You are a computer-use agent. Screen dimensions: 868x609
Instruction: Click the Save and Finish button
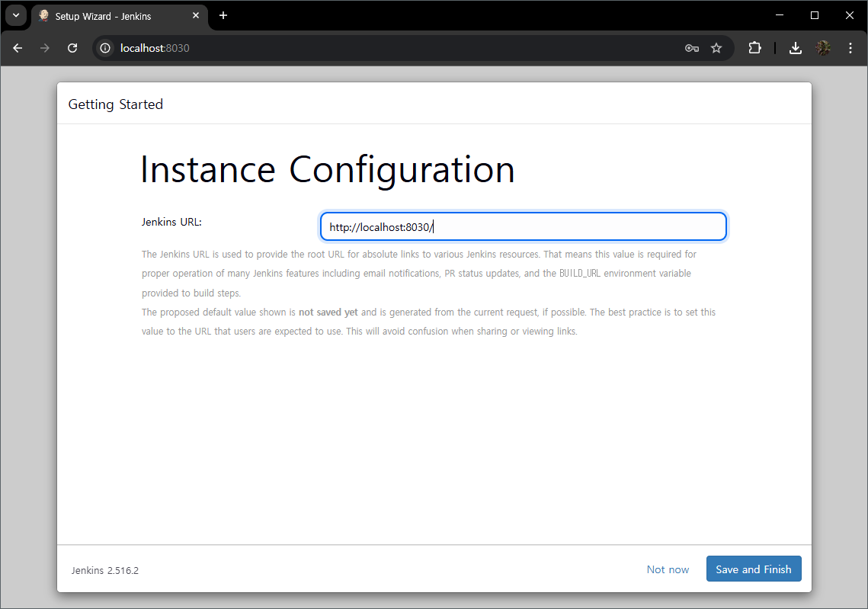coord(754,569)
